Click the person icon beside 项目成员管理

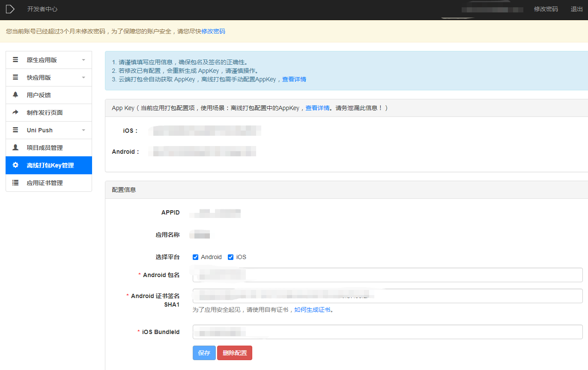[x=15, y=147]
